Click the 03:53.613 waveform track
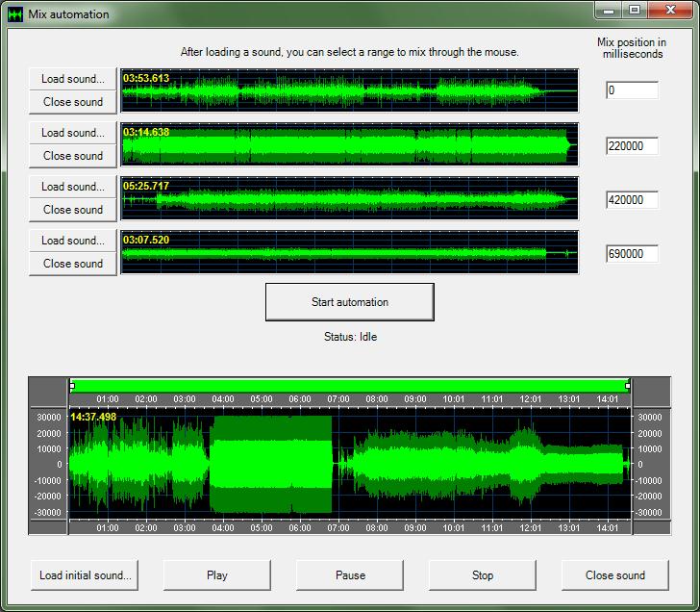Screen dimensions: 700x612 [349, 91]
